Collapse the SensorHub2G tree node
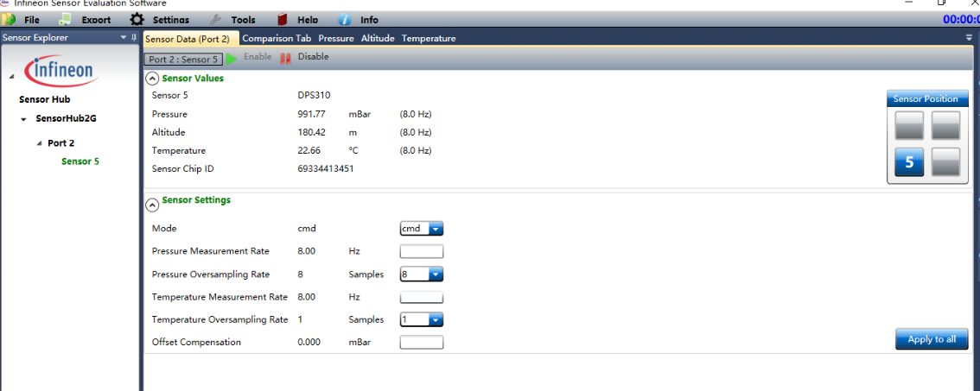Screen dimensions: 980x391 (x=23, y=118)
